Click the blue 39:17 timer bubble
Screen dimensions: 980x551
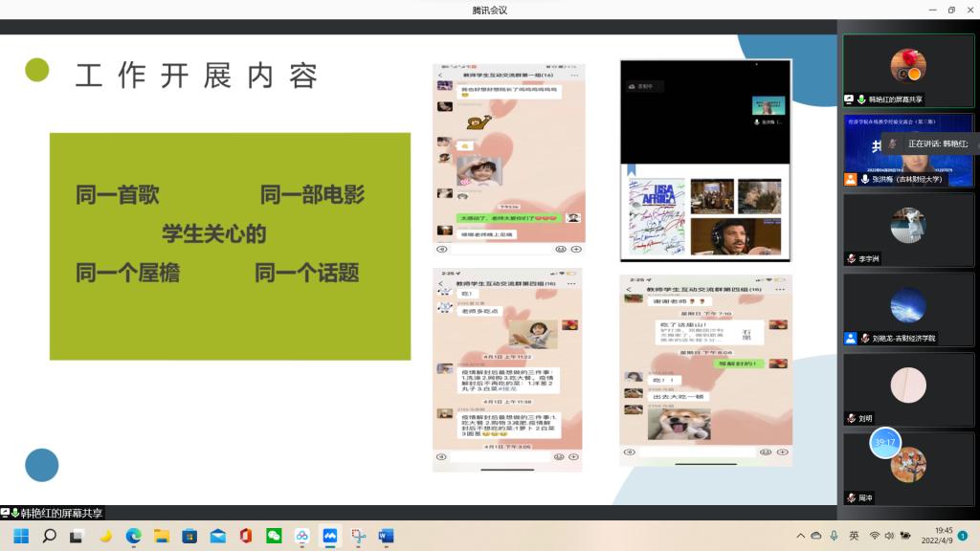point(885,442)
